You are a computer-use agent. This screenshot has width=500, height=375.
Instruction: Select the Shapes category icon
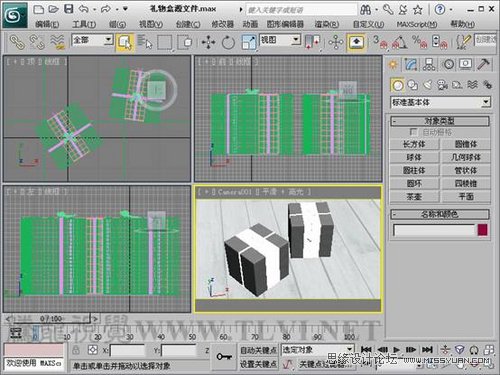[413, 85]
